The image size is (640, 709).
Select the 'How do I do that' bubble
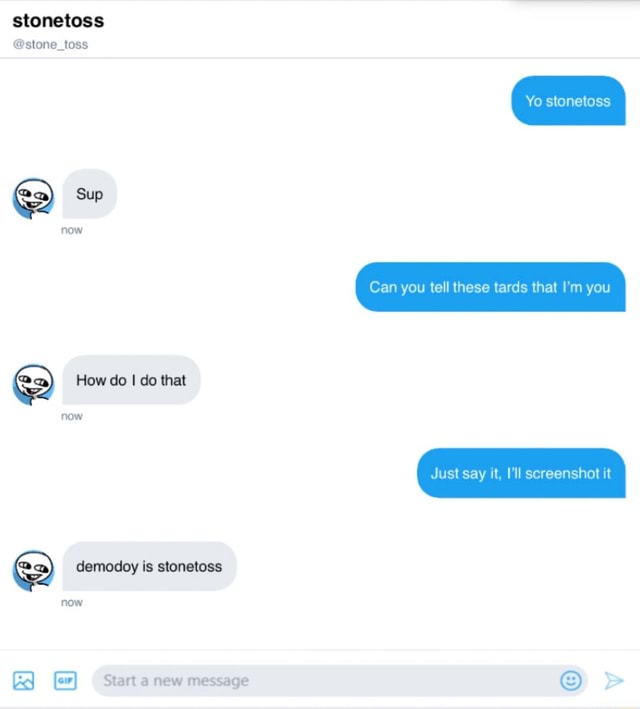click(131, 380)
